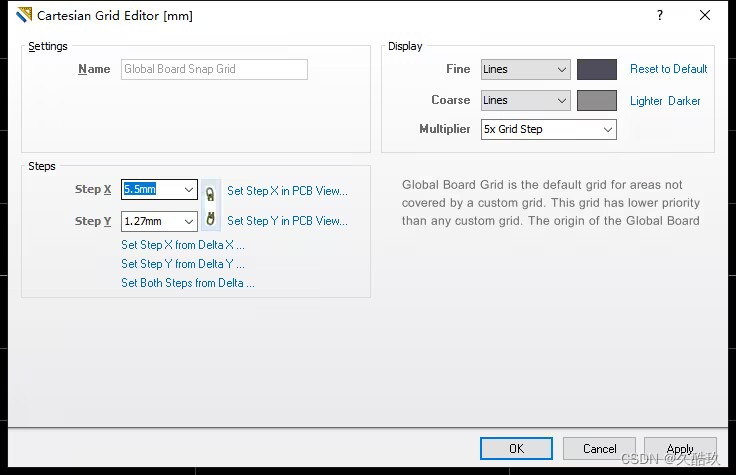This screenshot has height=475, width=736.
Task: Click Reset to Default link
Action: click(668, 69)
